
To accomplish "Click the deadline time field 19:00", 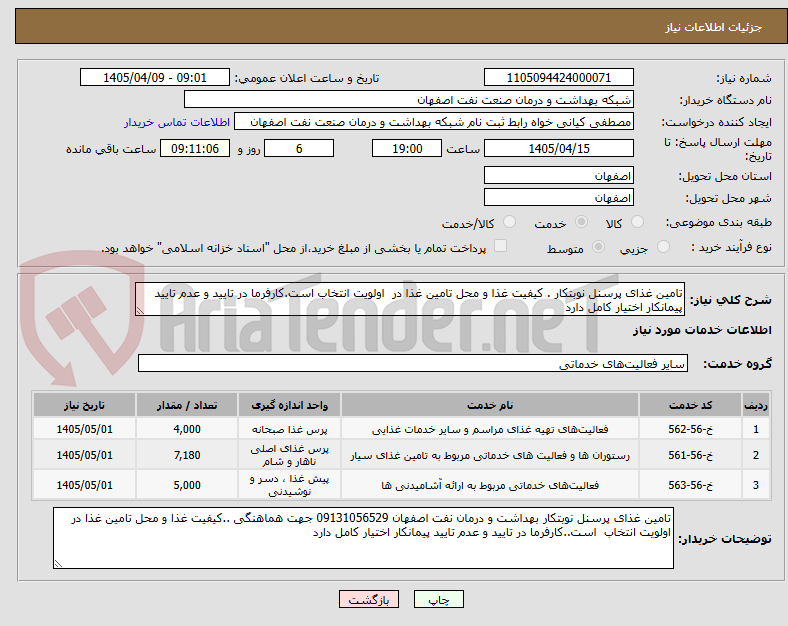I will tap(407, 148).
